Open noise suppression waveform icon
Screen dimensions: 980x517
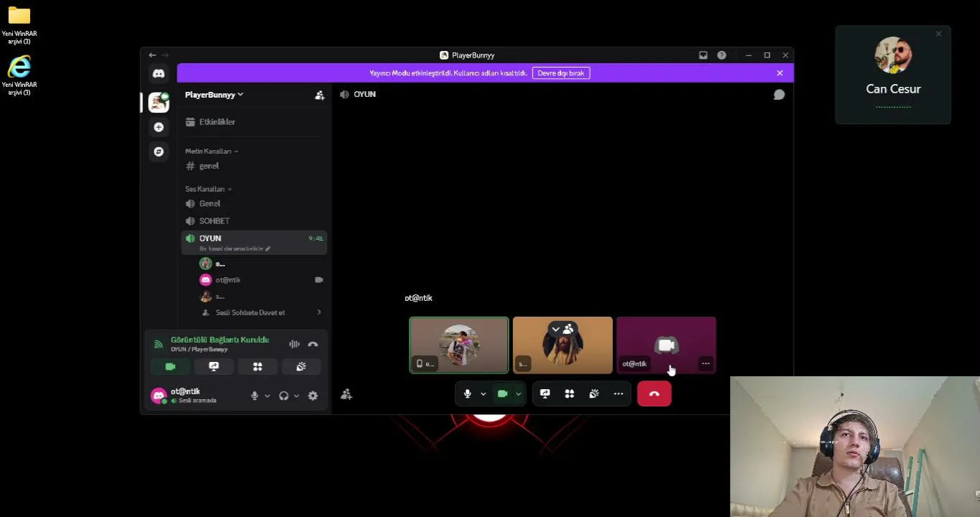[x=295, y=345]
